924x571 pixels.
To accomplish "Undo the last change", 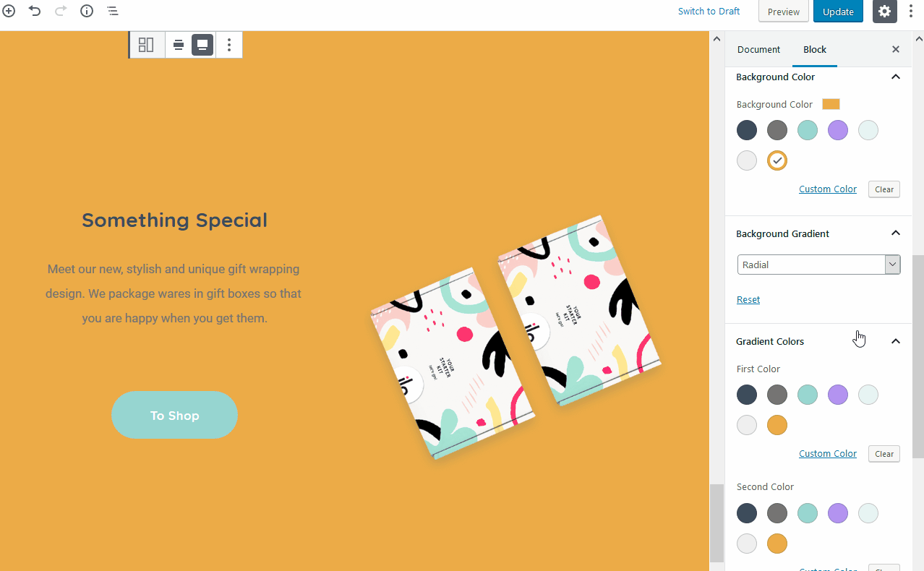I will coord(35,11).
